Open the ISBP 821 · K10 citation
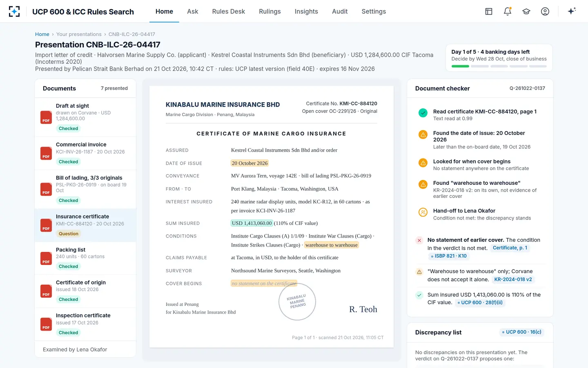The image size is (588, 368). [x=448, y=256]
